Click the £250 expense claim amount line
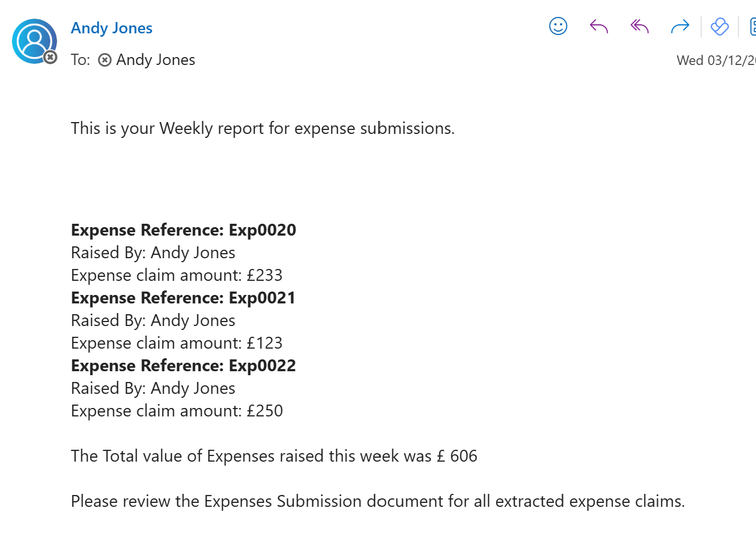Viewport: 756px width, 556px height. [176, 411]
